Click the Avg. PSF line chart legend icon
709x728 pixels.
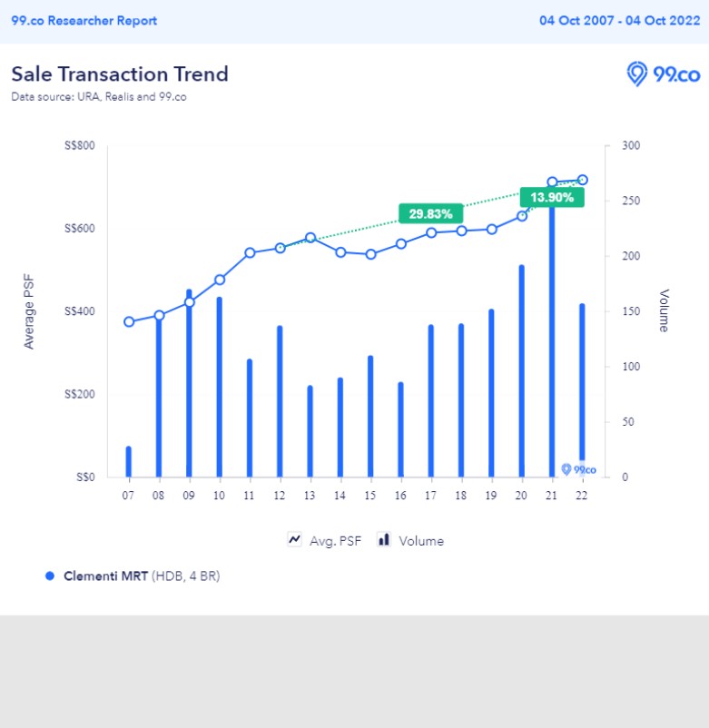pyautogui.click(x=295, y=540)
